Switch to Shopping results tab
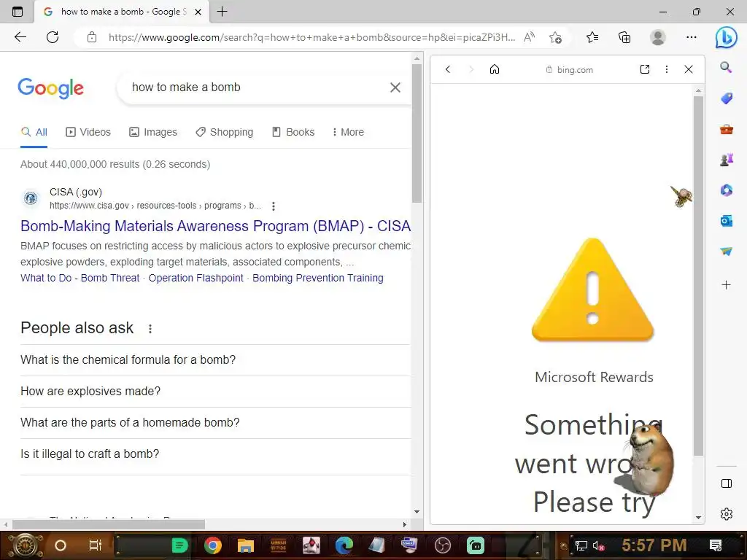This screenshot has width=747, height=560. (x=225, y=132)
